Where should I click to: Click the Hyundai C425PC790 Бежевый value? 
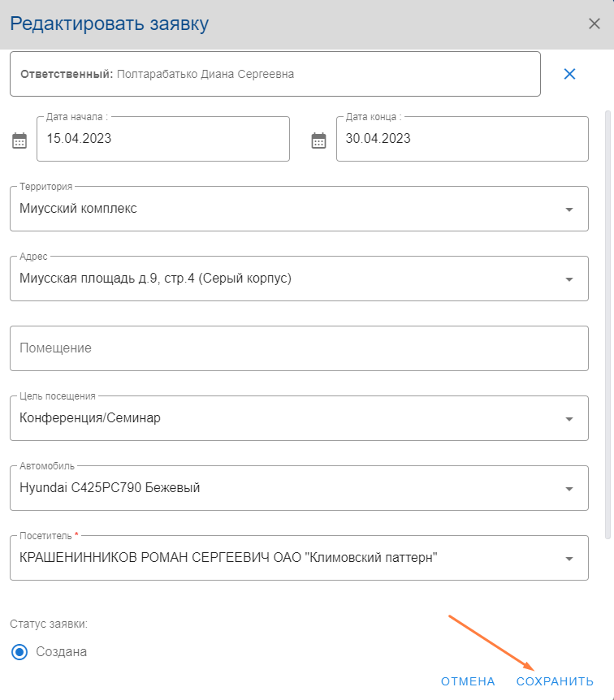110,488
